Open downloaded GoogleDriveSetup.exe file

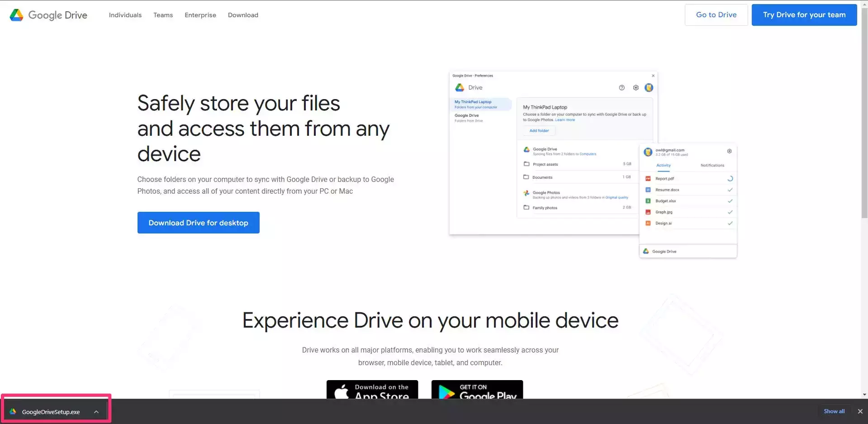pyautogui.click(x=50, y=412)
